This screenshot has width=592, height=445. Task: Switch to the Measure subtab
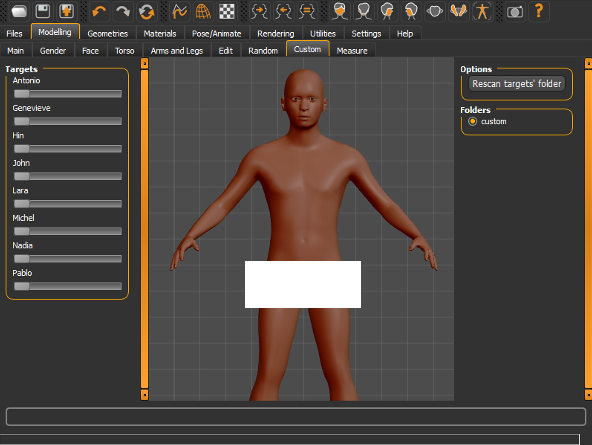[352, 51]
